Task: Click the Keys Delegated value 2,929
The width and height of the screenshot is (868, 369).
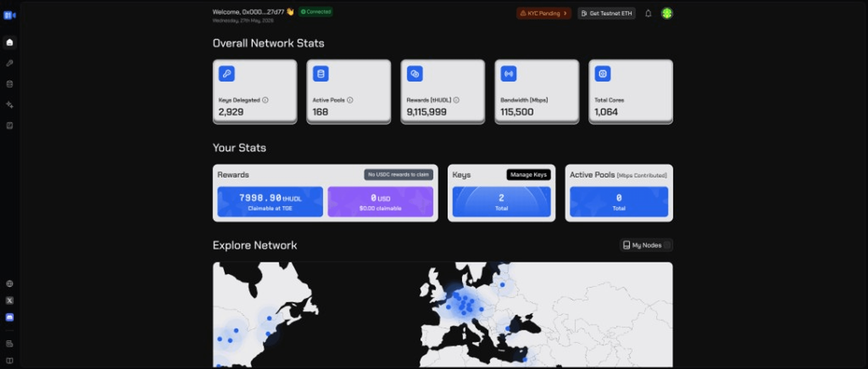Action: coord(231,112)
